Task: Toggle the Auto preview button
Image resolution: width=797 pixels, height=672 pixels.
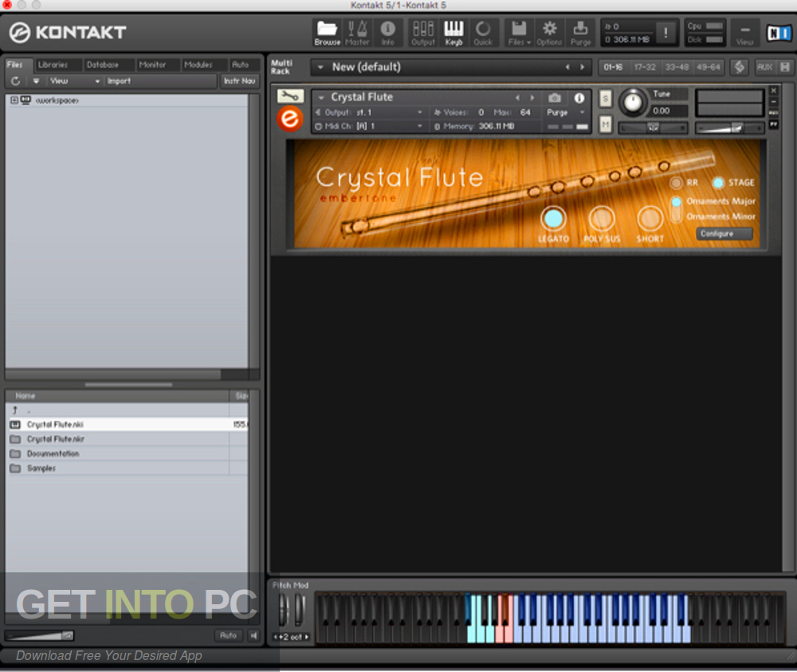Action: pos(228,635)
